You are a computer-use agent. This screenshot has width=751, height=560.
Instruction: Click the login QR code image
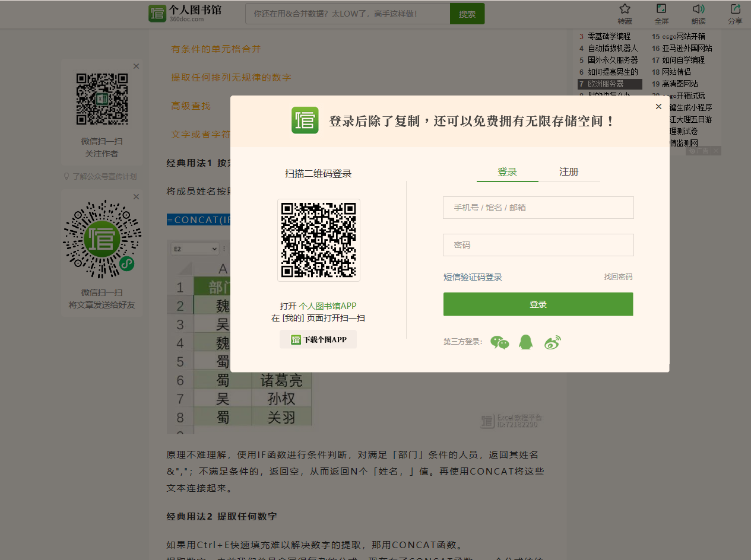pos(319,240)
